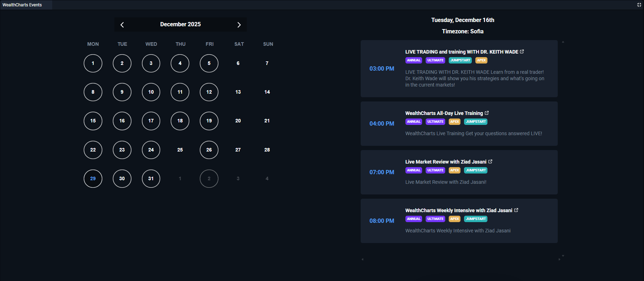Click ANNUAL tag on the 08:00 PM event
The height and width of the screenshot is (281, 644).
pyautogui.click(x=414, y=219)
